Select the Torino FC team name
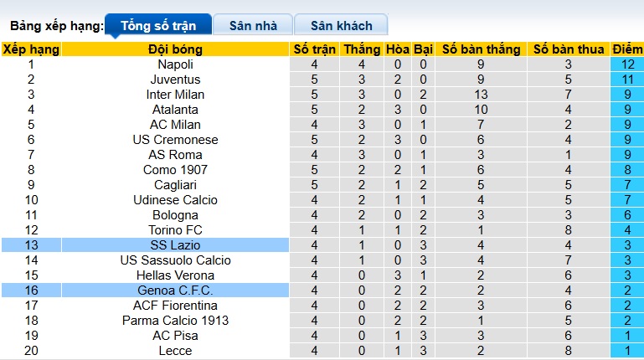This screenshot has width=644, height=360. 175,230
